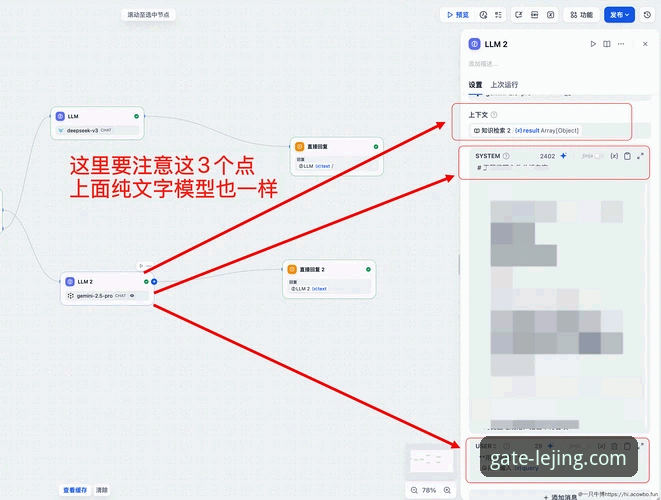Switch to the 上次运行 tab
661x500 pixels.
point(504,85)
